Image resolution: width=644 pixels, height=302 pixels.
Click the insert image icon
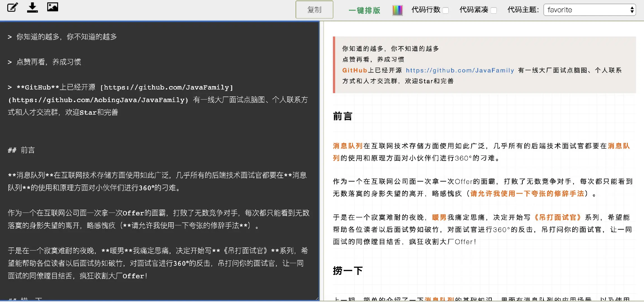coord(53,7)
